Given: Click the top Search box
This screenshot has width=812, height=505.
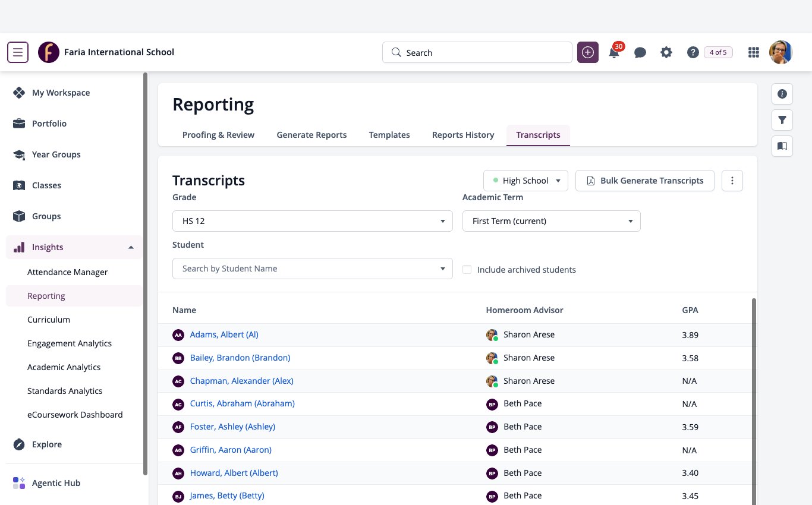Looking at the screenshot, I should point(477,52).
